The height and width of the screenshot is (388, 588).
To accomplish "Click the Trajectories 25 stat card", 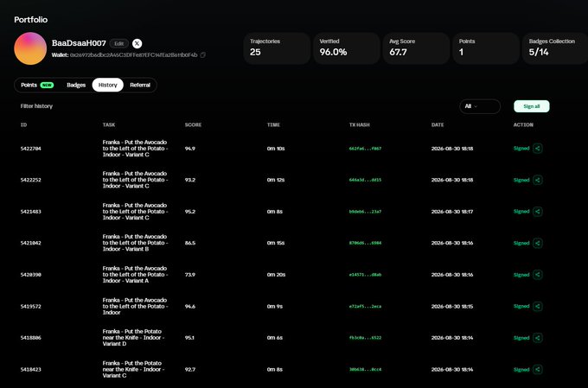I will (x=277, y=48).
